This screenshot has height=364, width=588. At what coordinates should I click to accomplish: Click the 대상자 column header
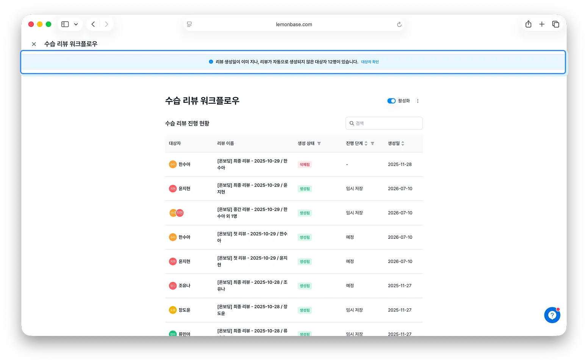(175, 143)
